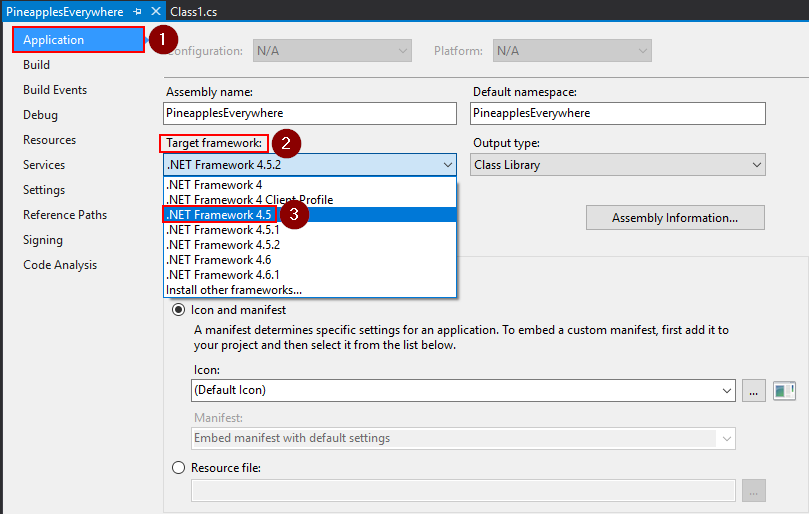Open the Build properties page

pos(37,65)
